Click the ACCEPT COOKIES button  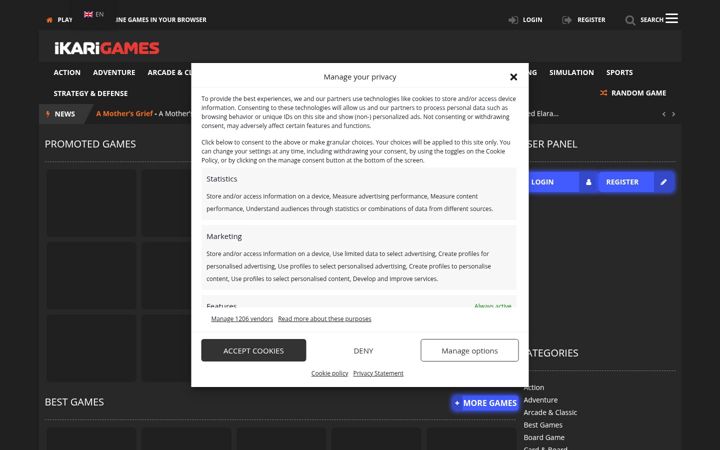(x=253, y=350)
